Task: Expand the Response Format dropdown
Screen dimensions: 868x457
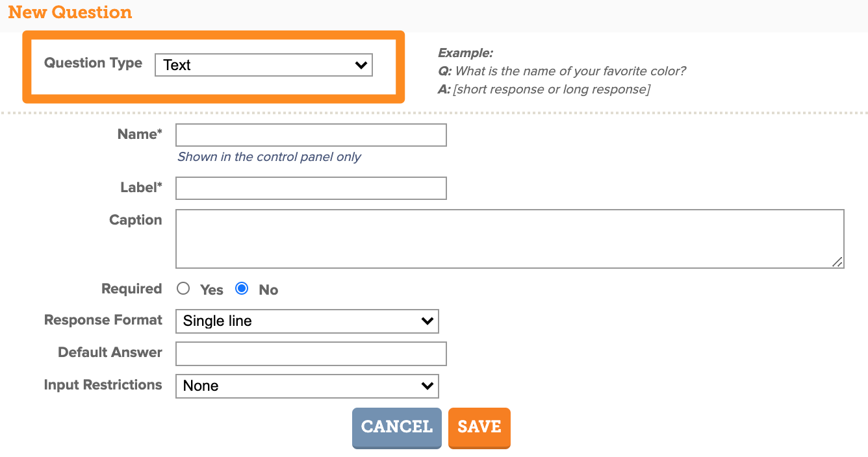Action: click(307, 321)
